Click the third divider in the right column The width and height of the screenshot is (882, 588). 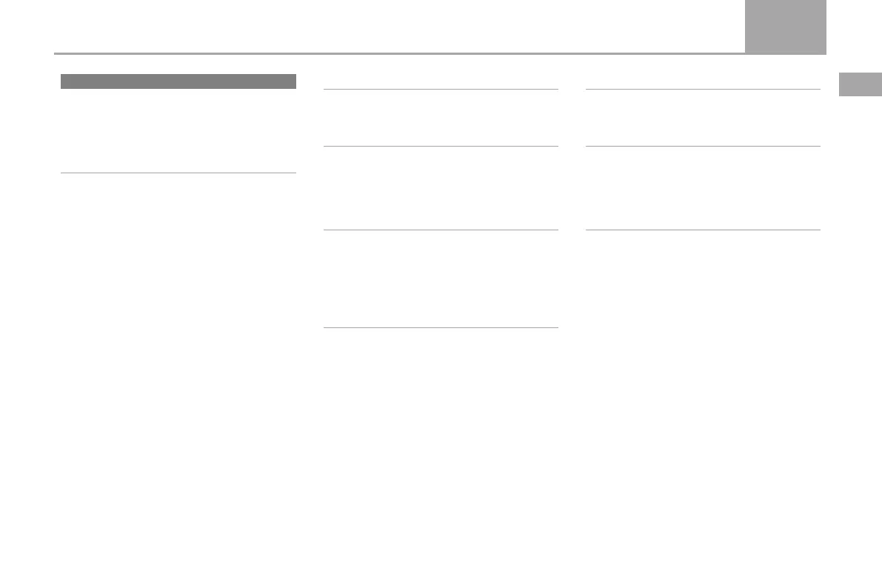pos(703,230)
